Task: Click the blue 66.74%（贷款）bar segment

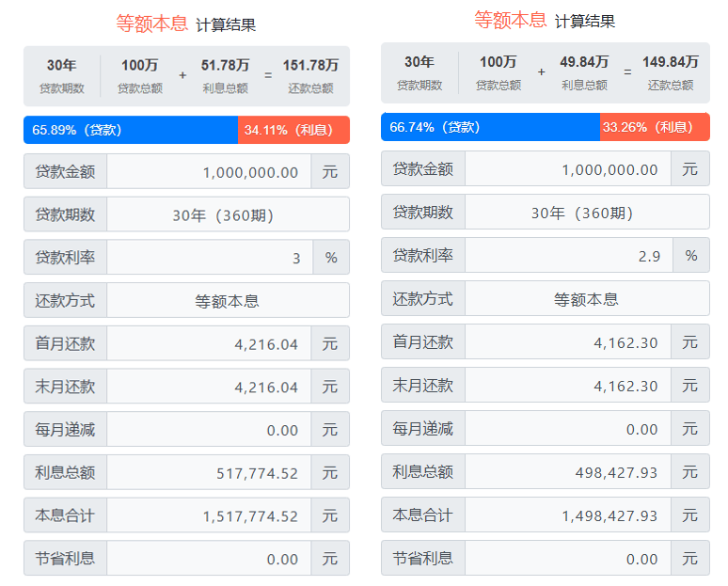Action: [490, 127]
